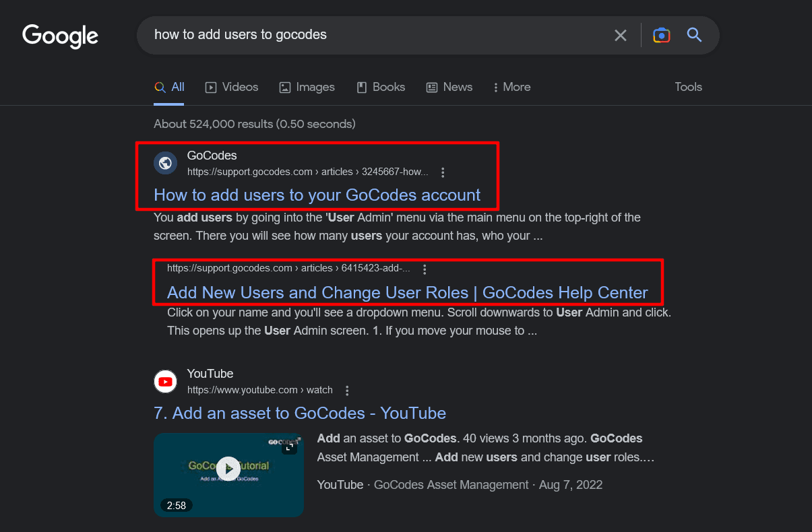Click the YouTube favicon icon
The height and width of the screenshot is (532, 812).
[x=165, y=381]
